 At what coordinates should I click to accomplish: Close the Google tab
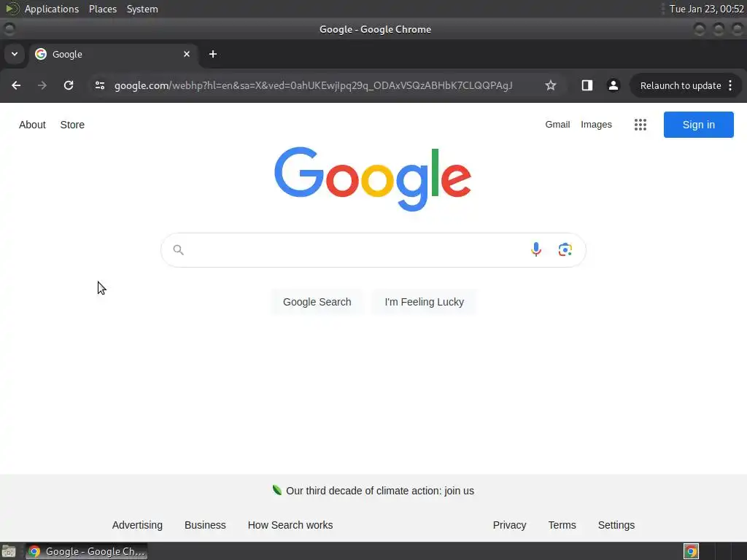point(187,54)
